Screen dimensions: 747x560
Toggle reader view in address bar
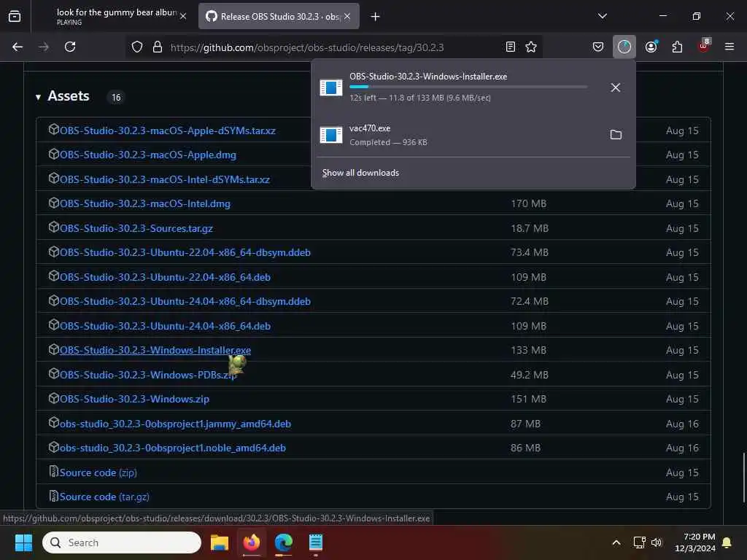click(x=510, y=47)
